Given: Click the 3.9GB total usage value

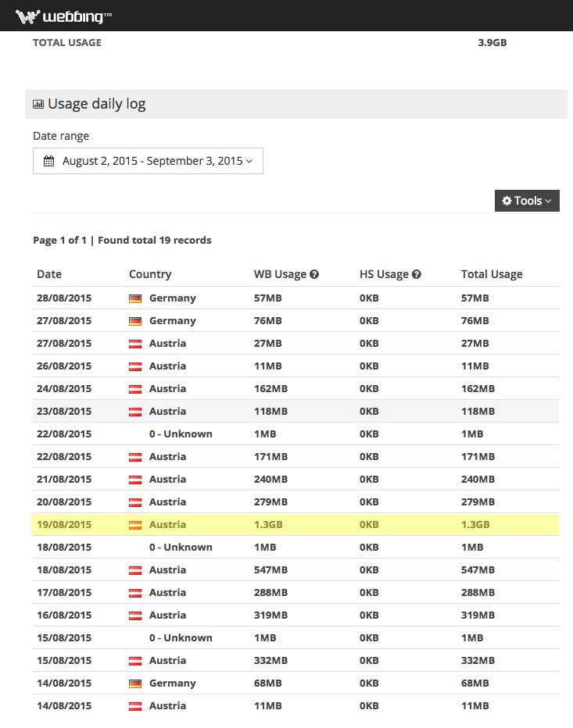Looking at the screenshot, I should [492, 43].
